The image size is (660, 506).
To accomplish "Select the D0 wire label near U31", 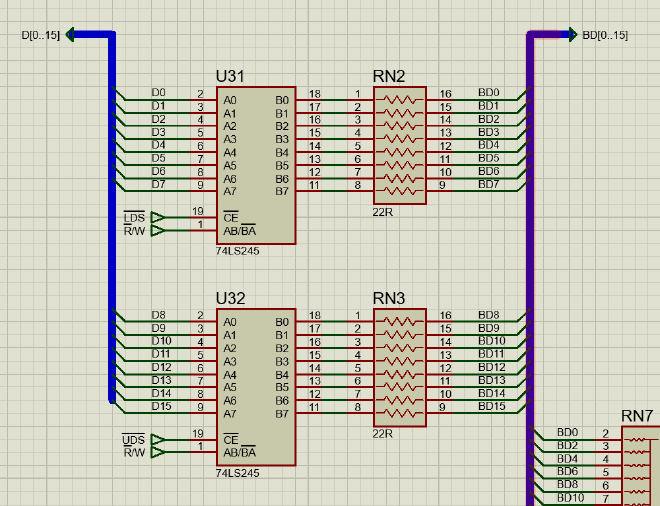I will click(158, 93).
